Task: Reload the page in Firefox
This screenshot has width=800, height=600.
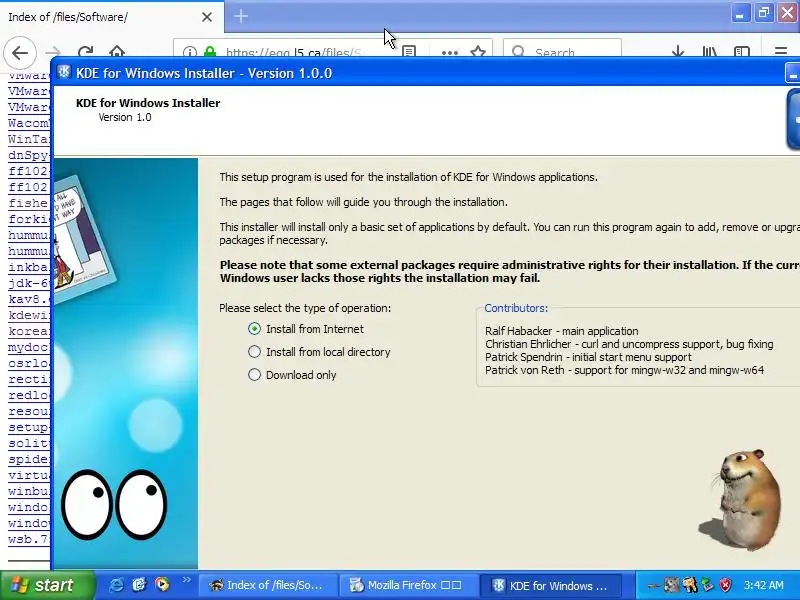Action: [x=85, y=52]
